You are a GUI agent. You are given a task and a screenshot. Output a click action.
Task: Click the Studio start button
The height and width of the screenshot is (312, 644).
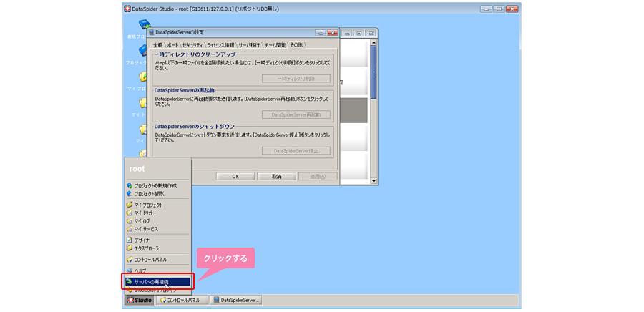[x=140, y=300]
